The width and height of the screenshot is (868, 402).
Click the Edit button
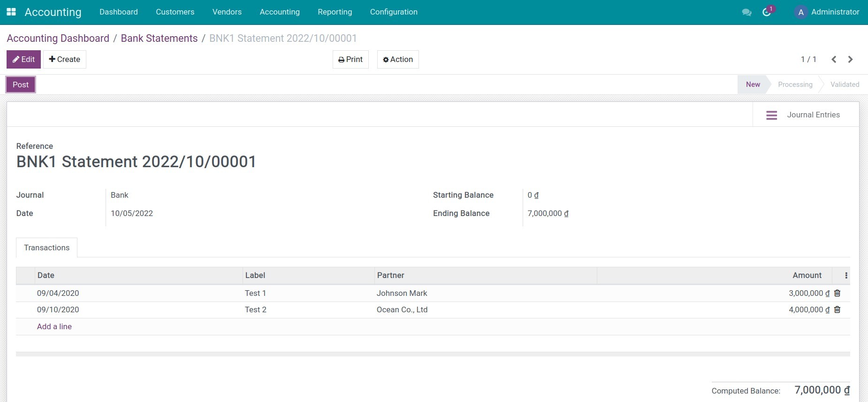pos(23,59)
